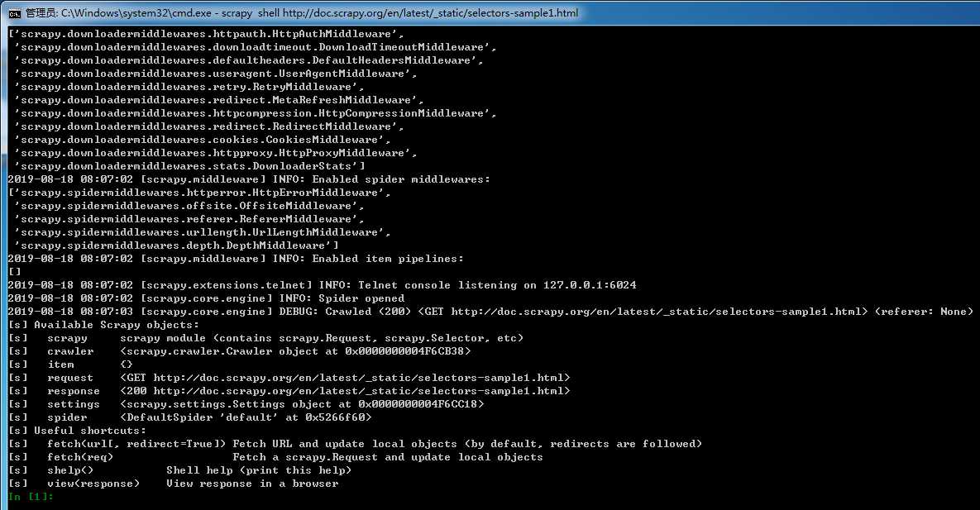Click 'Enabled item pipelines' log line
Viewport: 980px width, 510px height.
click(237, 259)
